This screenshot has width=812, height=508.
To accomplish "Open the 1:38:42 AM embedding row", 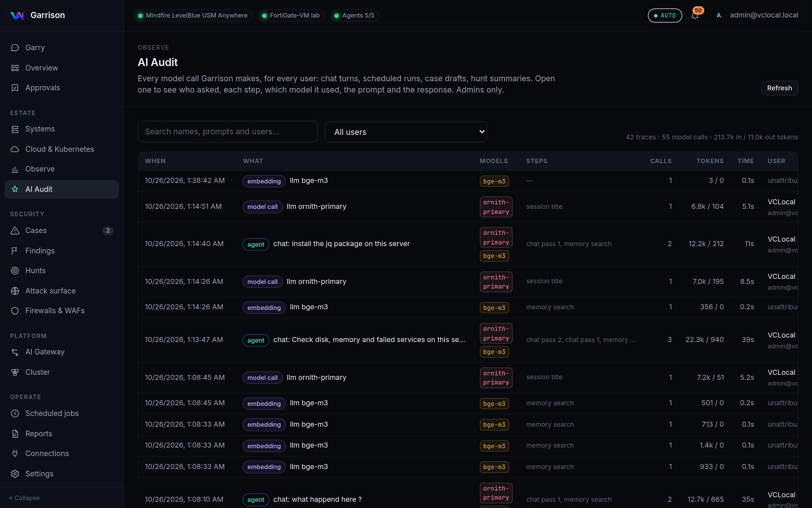I will point(468,181).
